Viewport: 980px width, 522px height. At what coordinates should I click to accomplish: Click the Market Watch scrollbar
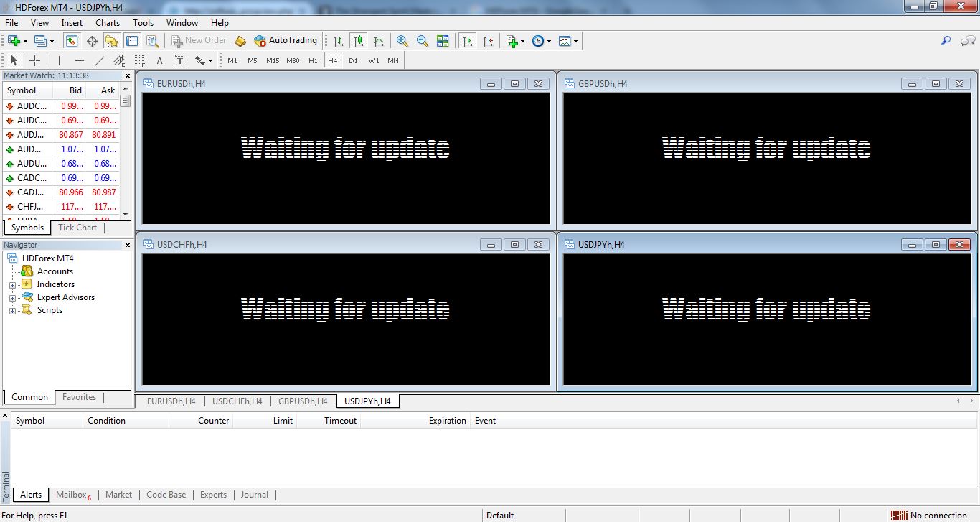tap(123, 101)
